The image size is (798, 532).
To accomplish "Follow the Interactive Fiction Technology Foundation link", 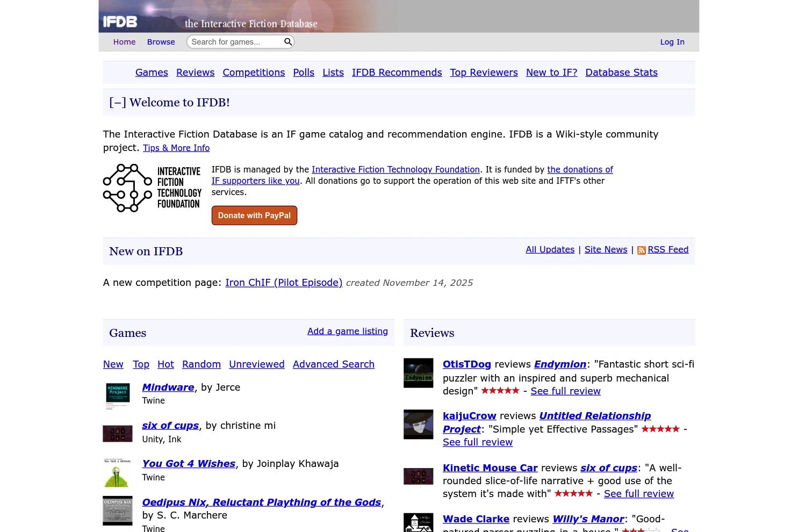I will (x=396, y=170).
